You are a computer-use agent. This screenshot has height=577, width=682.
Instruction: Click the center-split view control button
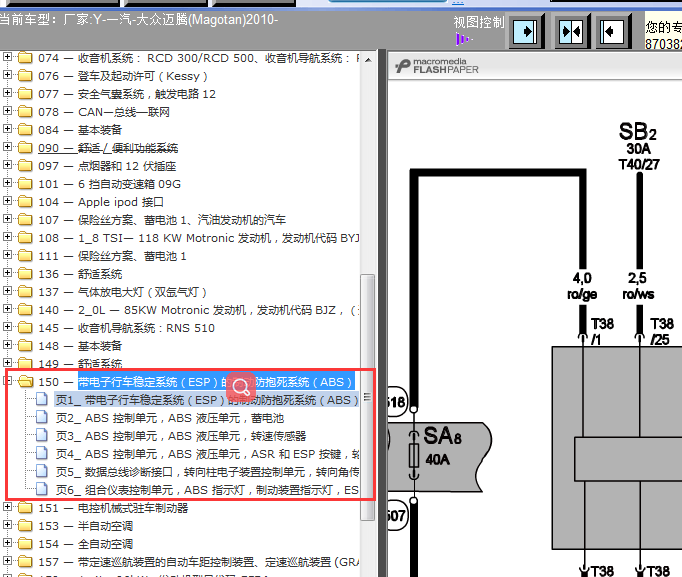click(x=572, y=31)
